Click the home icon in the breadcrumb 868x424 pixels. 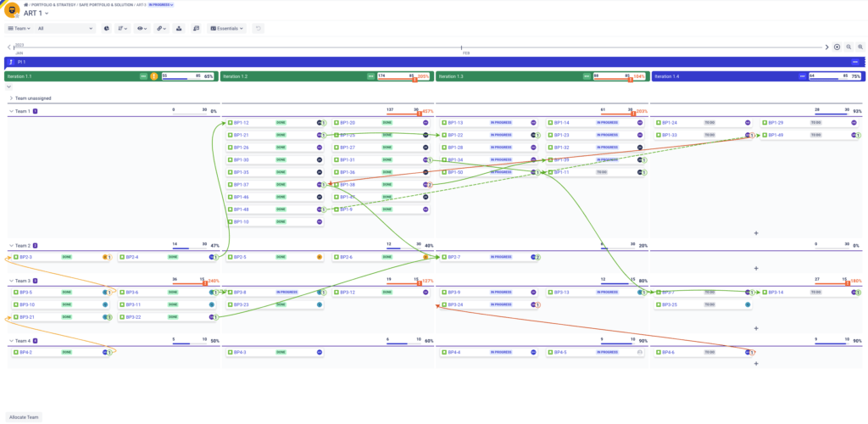(26, 4)
